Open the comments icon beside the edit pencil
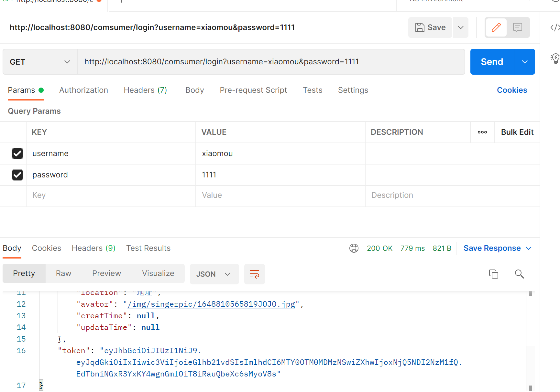The width and height of the screenshot is (560, 392). click(x=518, y=27)
